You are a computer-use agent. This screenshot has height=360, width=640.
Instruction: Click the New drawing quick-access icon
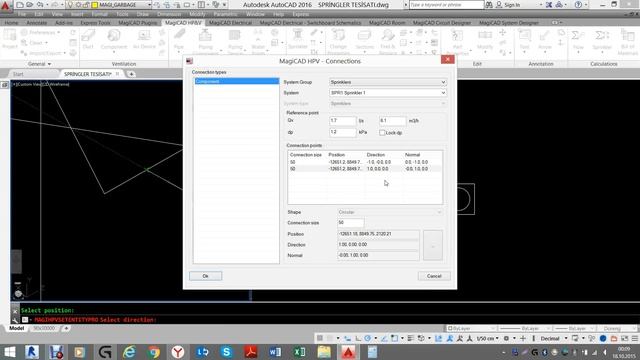(x=20, y=5)
